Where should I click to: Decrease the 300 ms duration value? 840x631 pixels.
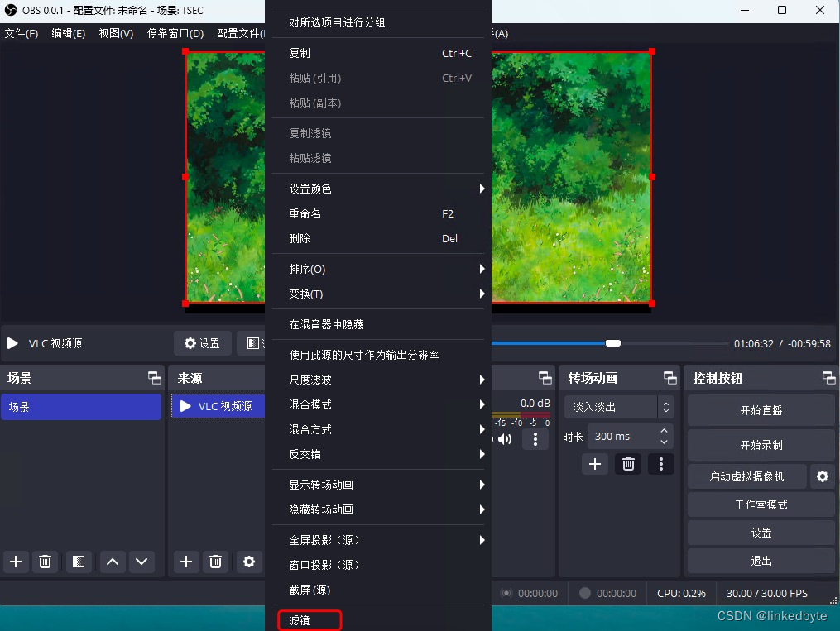coord(664,442)
